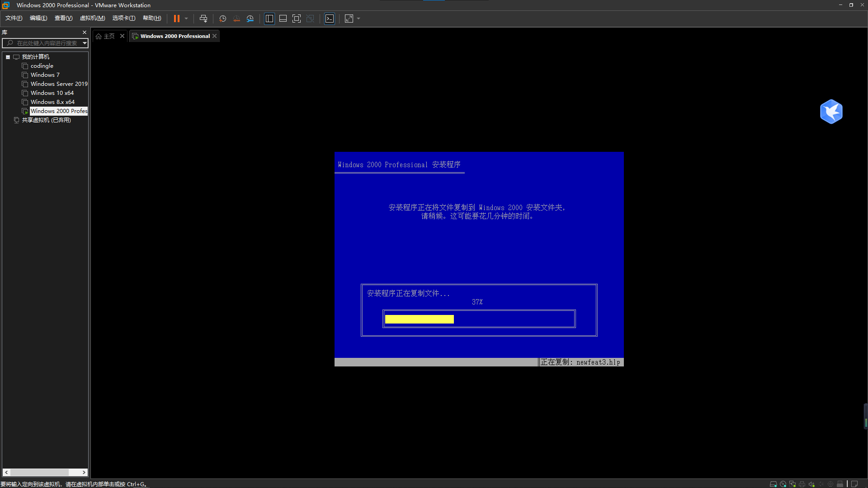Open the snapshot manager wrench-clock icon
The width and height of the screenshot is (868, 488).
coord(250,19)
